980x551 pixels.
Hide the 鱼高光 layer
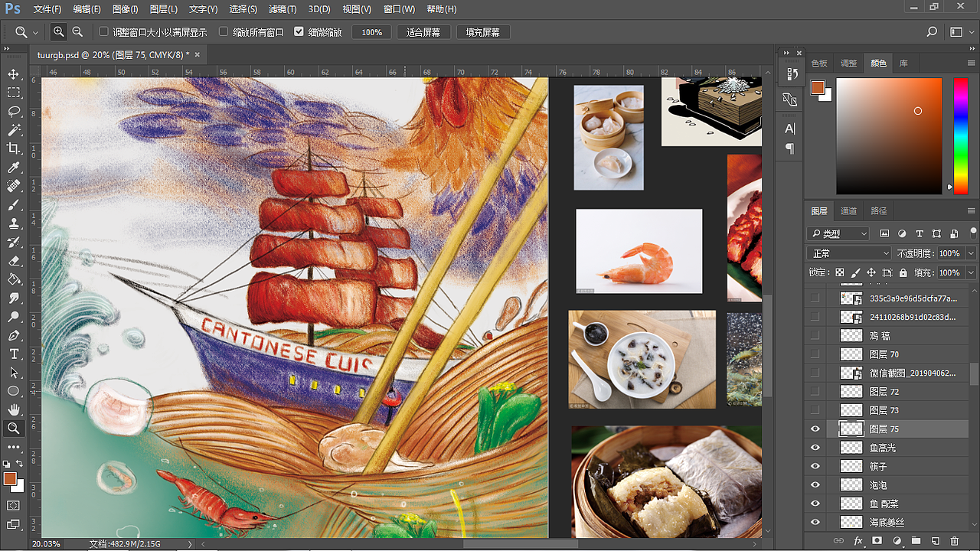pos(815,448)
